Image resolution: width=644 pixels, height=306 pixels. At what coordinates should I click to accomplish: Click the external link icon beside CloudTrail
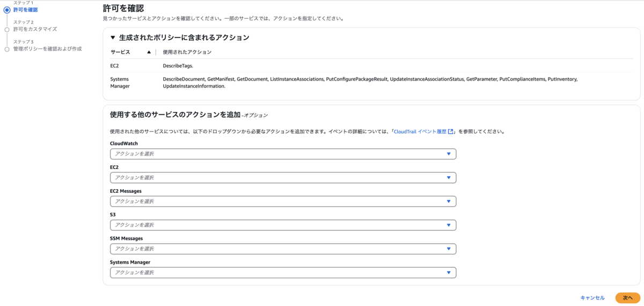pyautogui.click(x=451, y=131)
